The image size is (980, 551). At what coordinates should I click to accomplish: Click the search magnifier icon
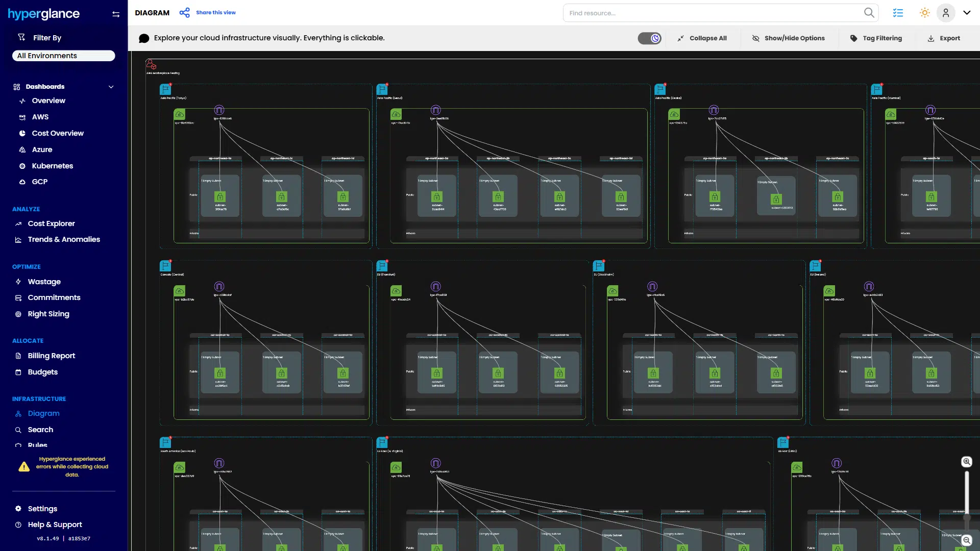(869, 13)
